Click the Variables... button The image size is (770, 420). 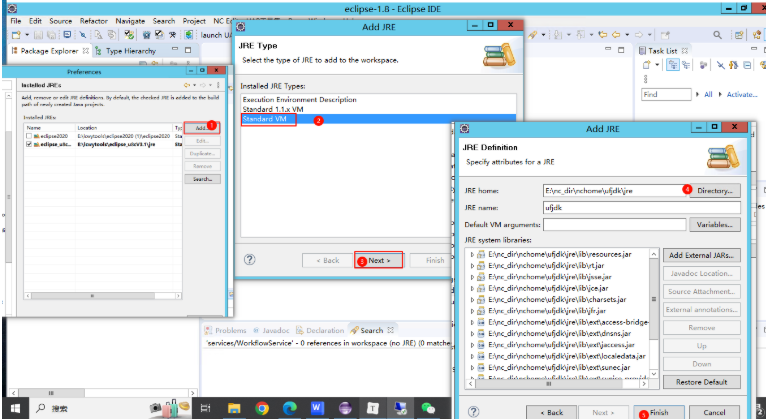(x=715, y=224)
